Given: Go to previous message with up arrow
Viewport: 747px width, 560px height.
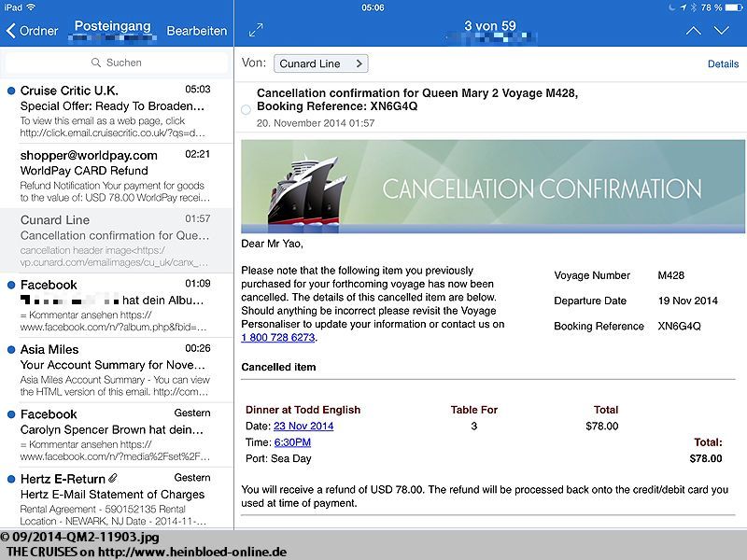Looking at the screenshot, I should coord(693,31).
